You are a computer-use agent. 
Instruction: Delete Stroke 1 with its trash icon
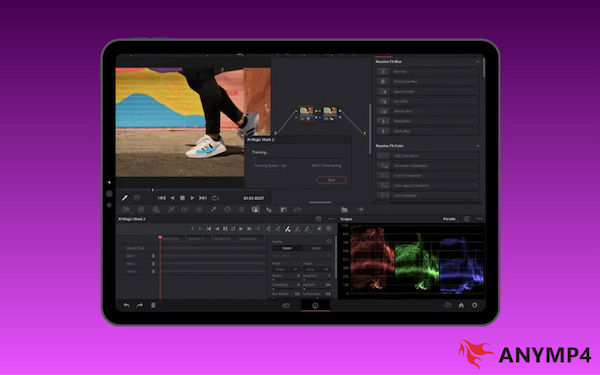[x=153, y=256]
